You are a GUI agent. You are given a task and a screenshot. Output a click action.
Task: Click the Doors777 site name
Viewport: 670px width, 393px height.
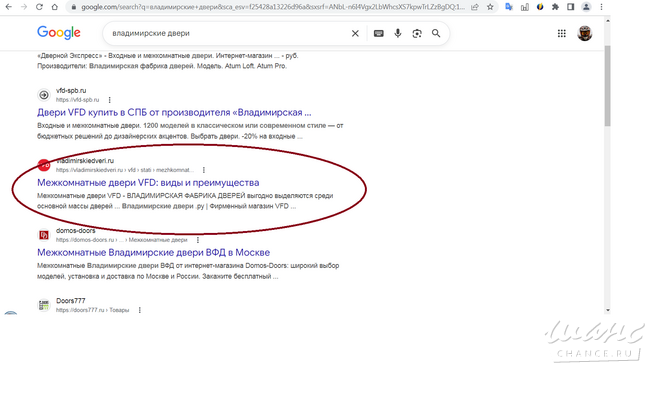click(x=71, y=301)
